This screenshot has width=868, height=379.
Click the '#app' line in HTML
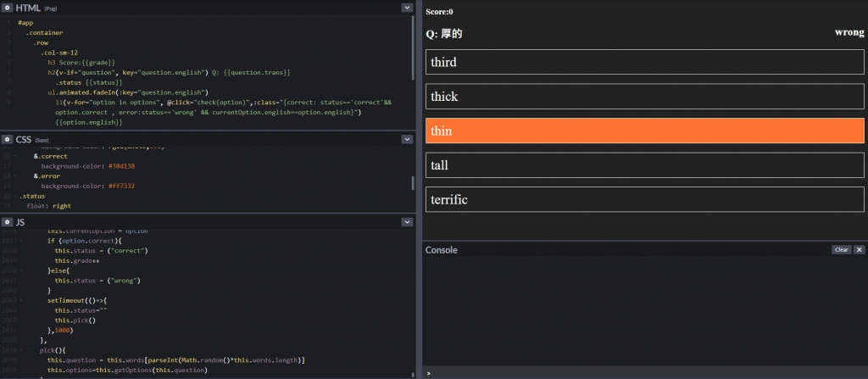point(25,23)
